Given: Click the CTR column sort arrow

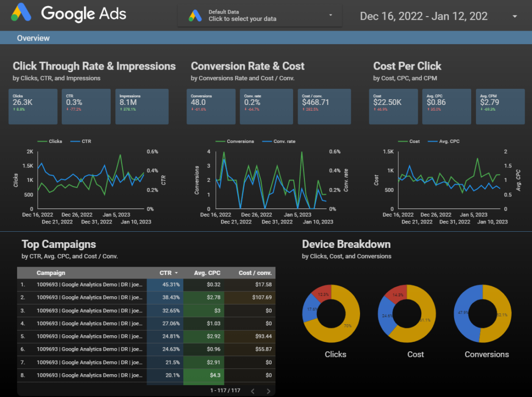Looking at the screenshot, I should coord(176,273).
